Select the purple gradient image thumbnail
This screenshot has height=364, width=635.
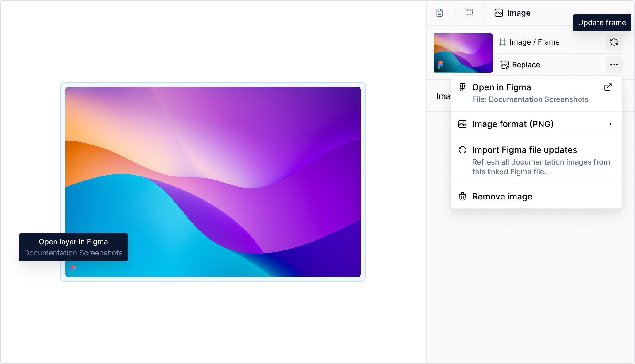point(463,53)
